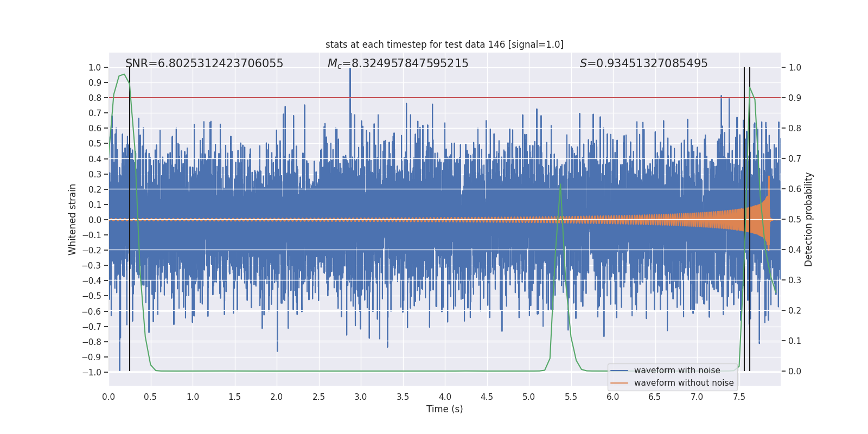
Task: Select tick label 5.5 on the time axis
Action: coord(571,397)
